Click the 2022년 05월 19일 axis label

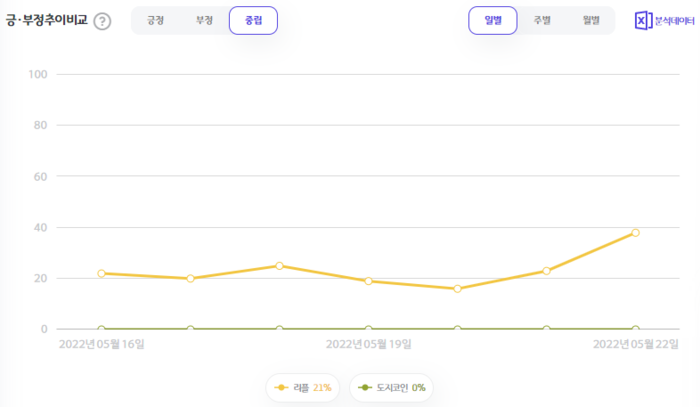coord(368,345)
